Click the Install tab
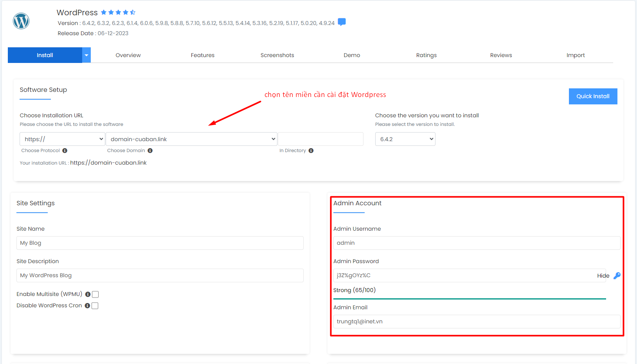This screenshot has height=364, width=637. tap(45, 55)
